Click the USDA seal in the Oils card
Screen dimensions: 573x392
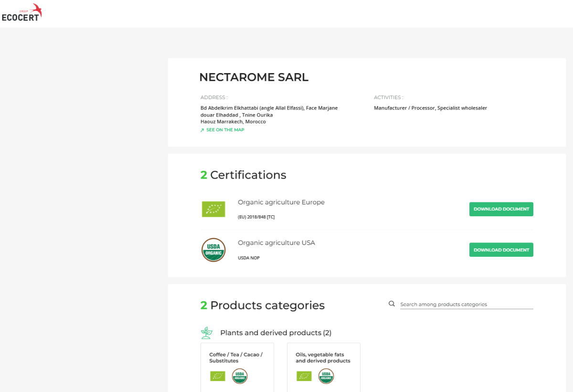(326, 376)
